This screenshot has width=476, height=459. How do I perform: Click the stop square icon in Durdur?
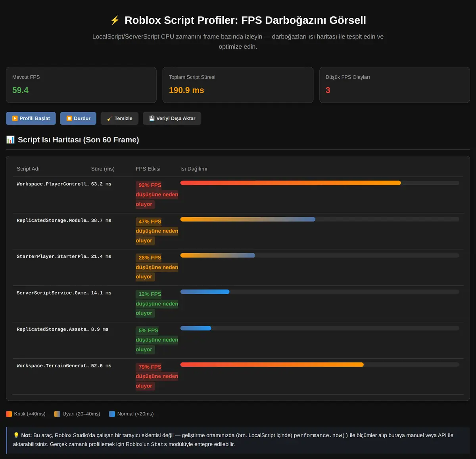tap(69, 119)
